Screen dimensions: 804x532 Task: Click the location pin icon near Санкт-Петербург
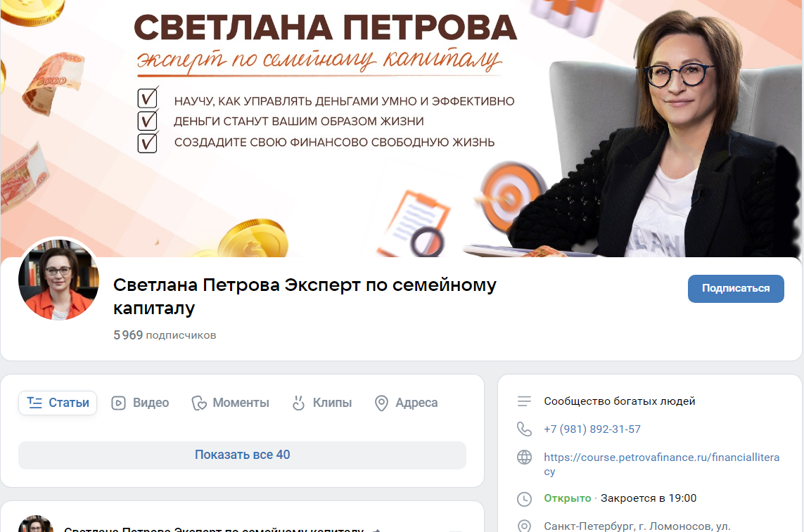coord(524,526)
